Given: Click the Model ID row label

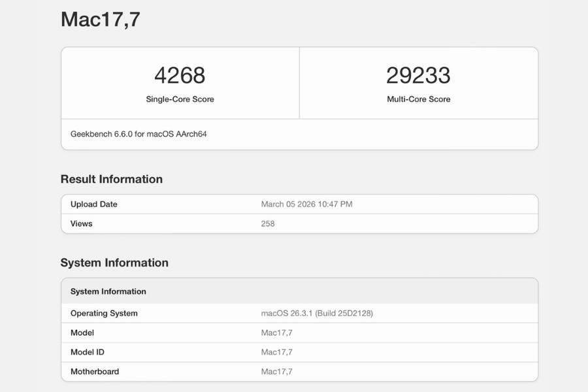Looking at the screenshot, I should pos(88,353).
